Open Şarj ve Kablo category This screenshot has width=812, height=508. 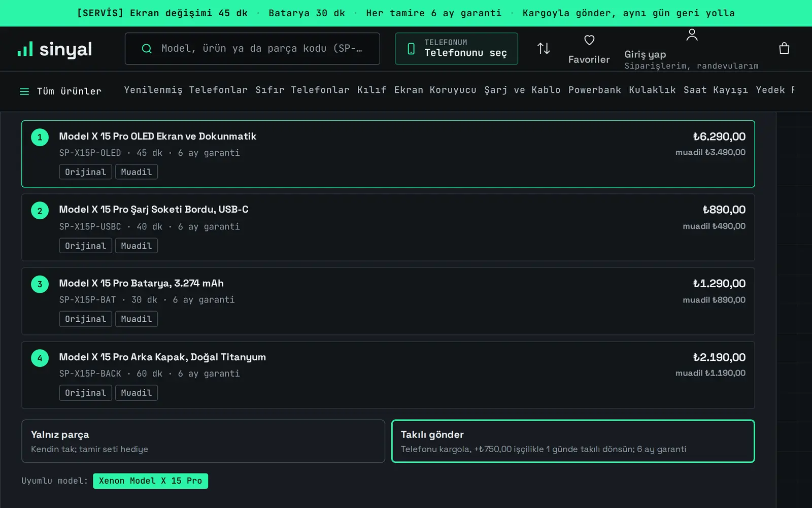[522, 90]
